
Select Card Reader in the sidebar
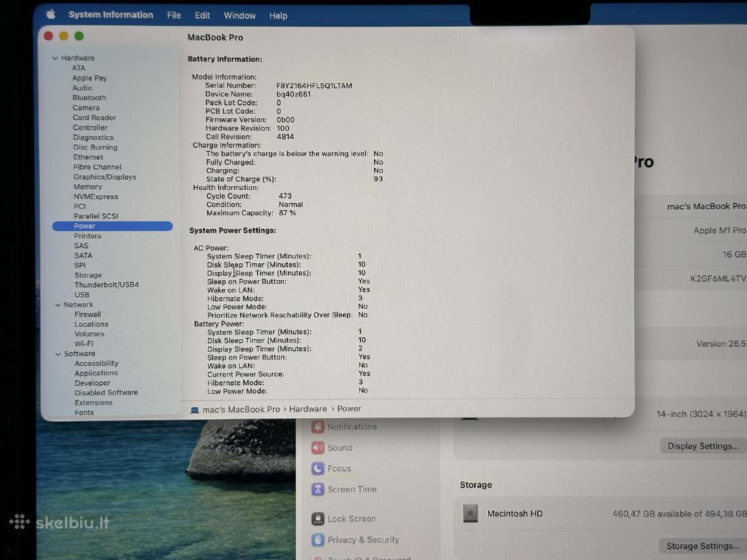click(94, 118)
